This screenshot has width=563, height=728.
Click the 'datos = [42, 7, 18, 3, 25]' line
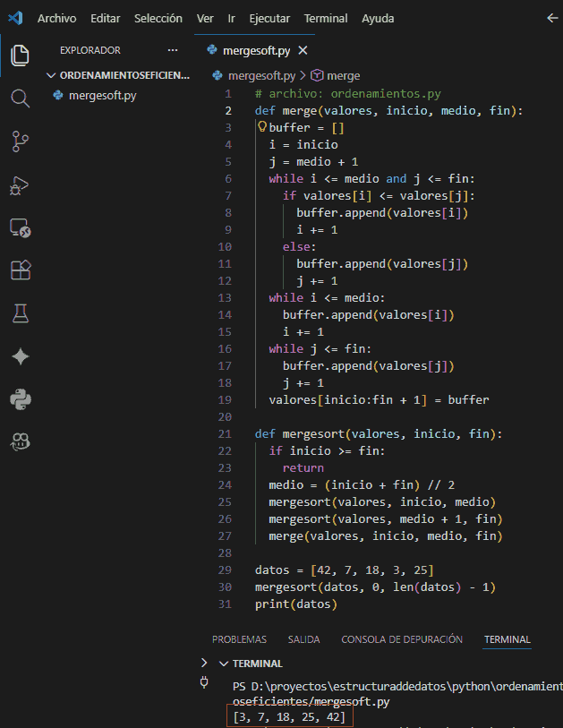344,570
